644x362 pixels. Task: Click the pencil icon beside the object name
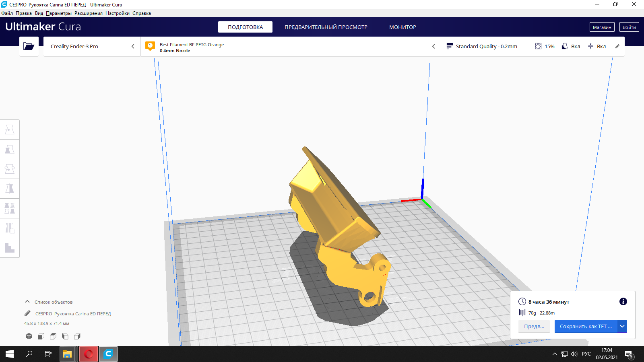27,313
